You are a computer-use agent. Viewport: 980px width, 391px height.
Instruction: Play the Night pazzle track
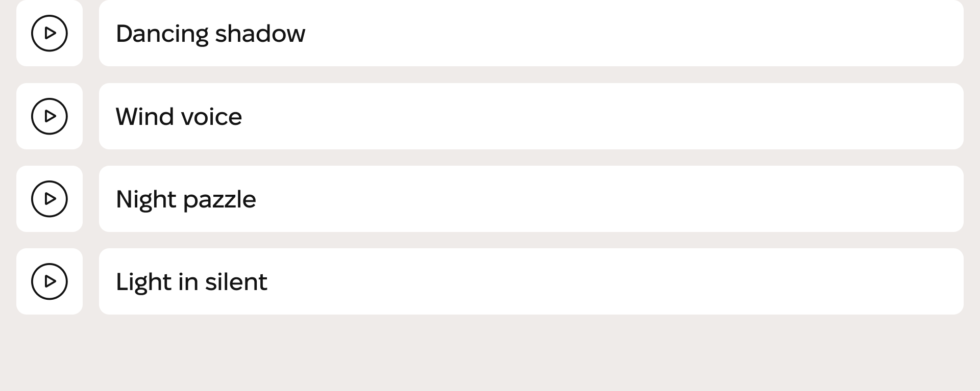tap(50, 199)
